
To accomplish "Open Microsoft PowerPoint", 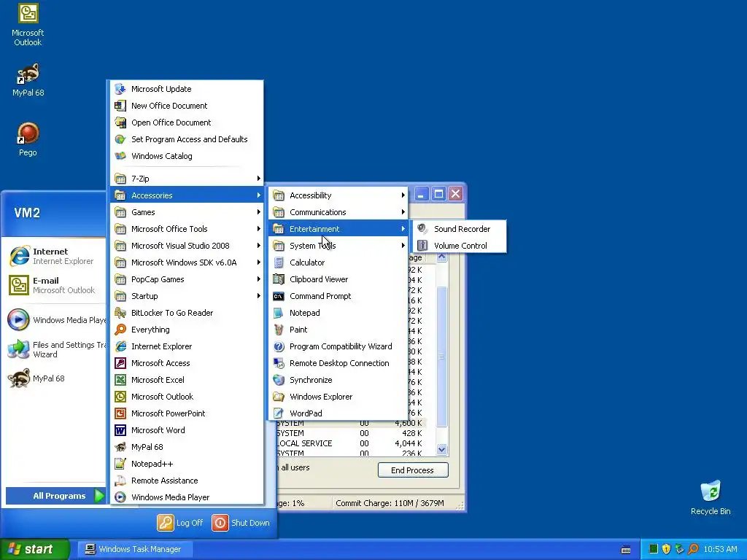I will pyautogui.click(x=187, y=413).
